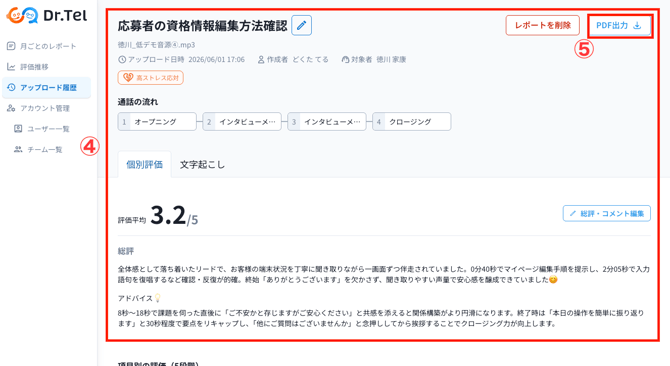Select call flow step 4 クロージング
This screenshot has height=366, width=670.
[x=412, y=122]
